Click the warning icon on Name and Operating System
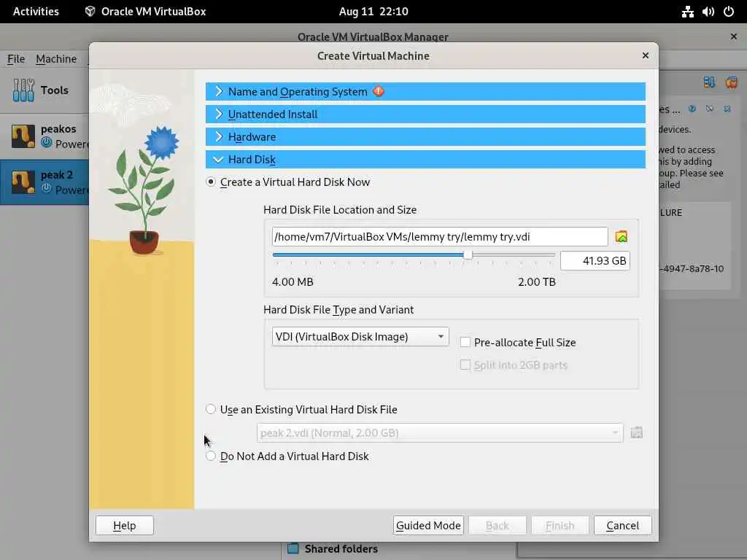 point(379,91)
